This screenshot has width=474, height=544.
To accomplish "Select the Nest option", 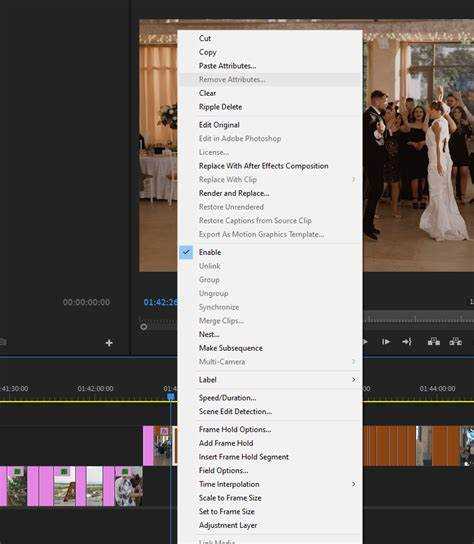I will click(x=209, y=334).
